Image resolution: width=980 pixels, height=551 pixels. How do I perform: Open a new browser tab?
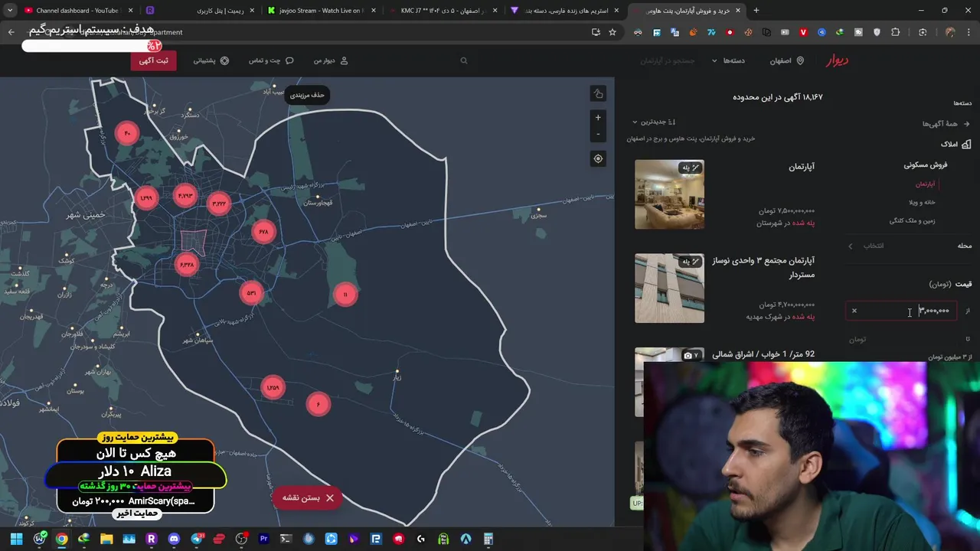tap(756, 11)
